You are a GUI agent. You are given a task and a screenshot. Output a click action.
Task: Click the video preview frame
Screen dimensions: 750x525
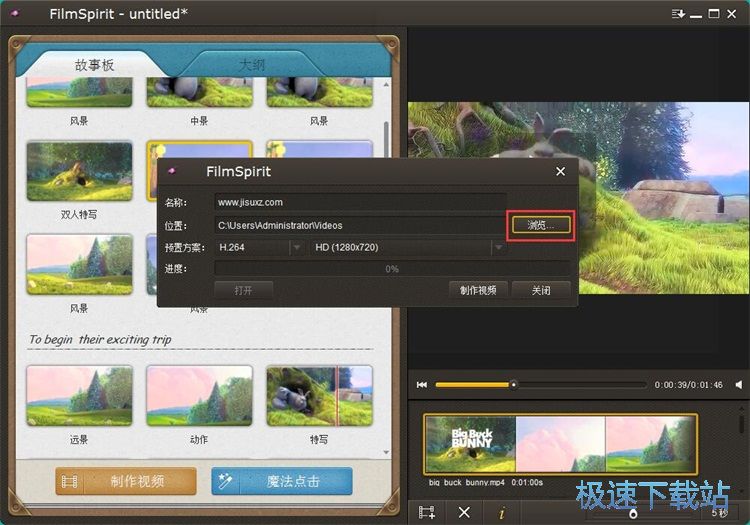click(x=579, y=197)
